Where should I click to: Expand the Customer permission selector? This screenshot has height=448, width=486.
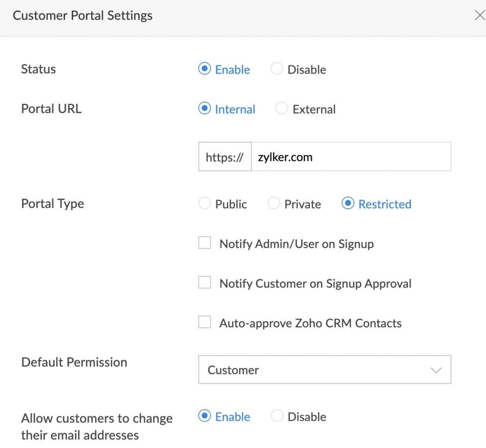[x=325, y=370]
